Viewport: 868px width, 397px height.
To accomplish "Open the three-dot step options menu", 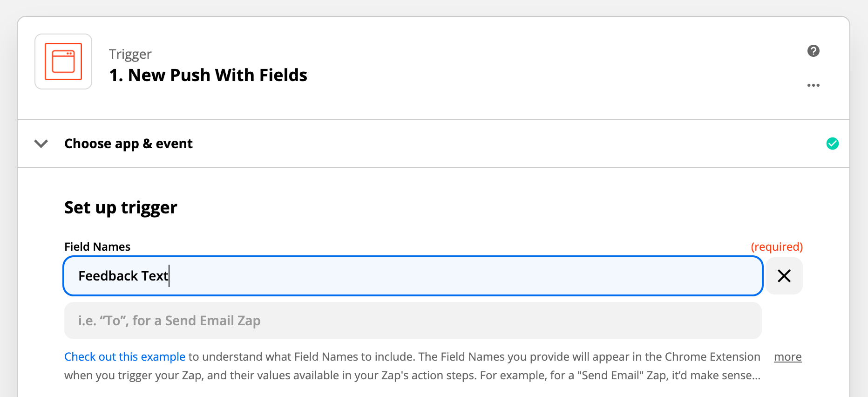I will 813,85.
